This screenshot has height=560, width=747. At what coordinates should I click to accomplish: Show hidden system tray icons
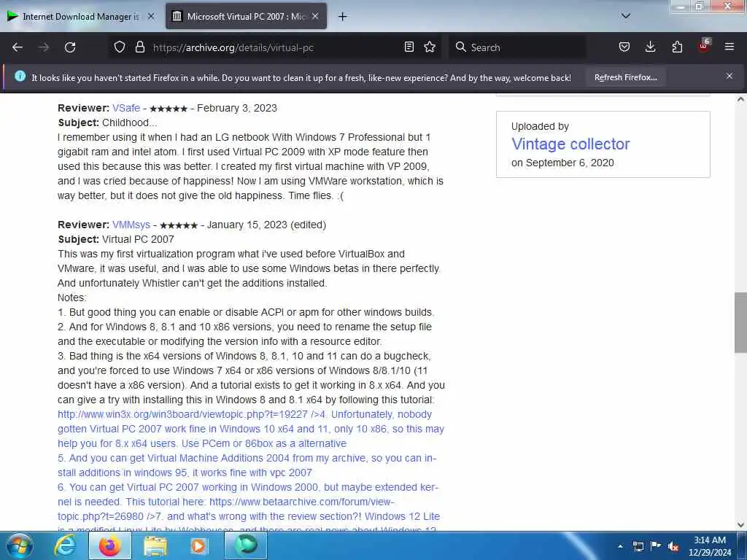(x=620, y=546)
